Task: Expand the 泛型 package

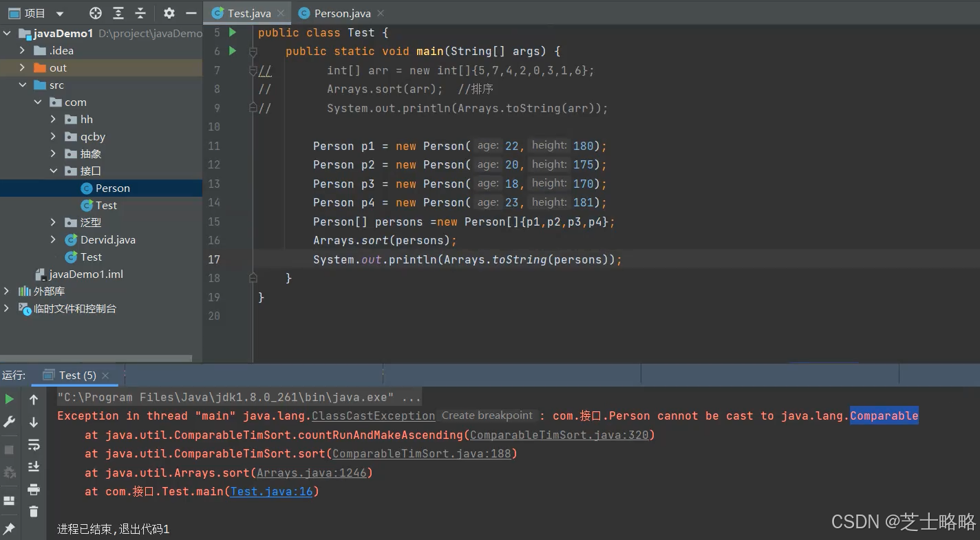Action: pyautogui.click(x=53, y=222)
